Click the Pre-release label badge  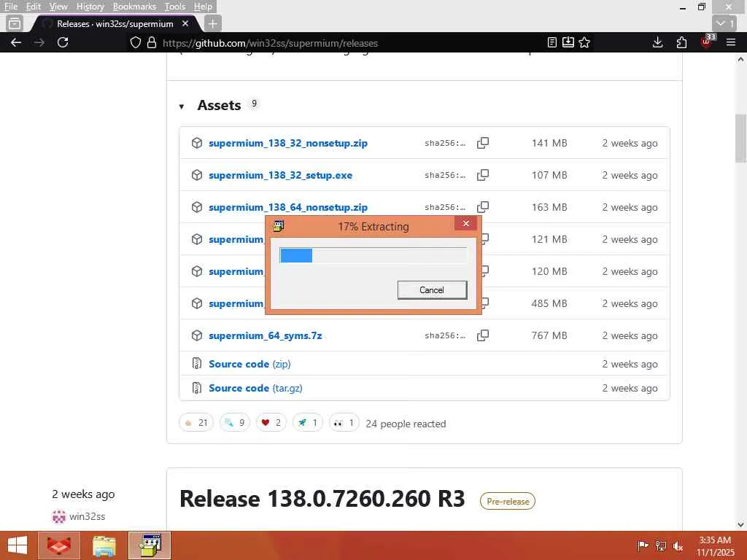point(508,501)
